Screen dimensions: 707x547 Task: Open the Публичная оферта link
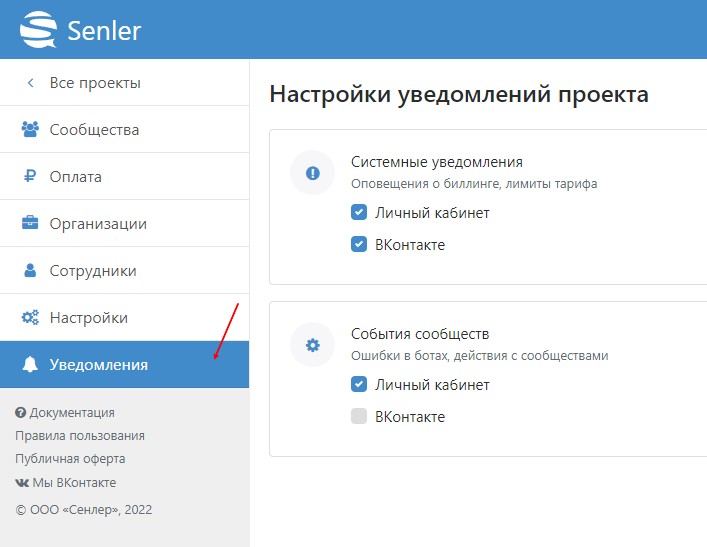point(70,458)
